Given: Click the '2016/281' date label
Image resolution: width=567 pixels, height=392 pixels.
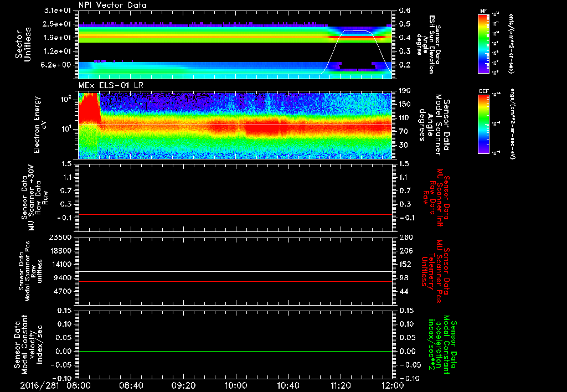Looking at the screenshot, I should (x=39, y=385).
